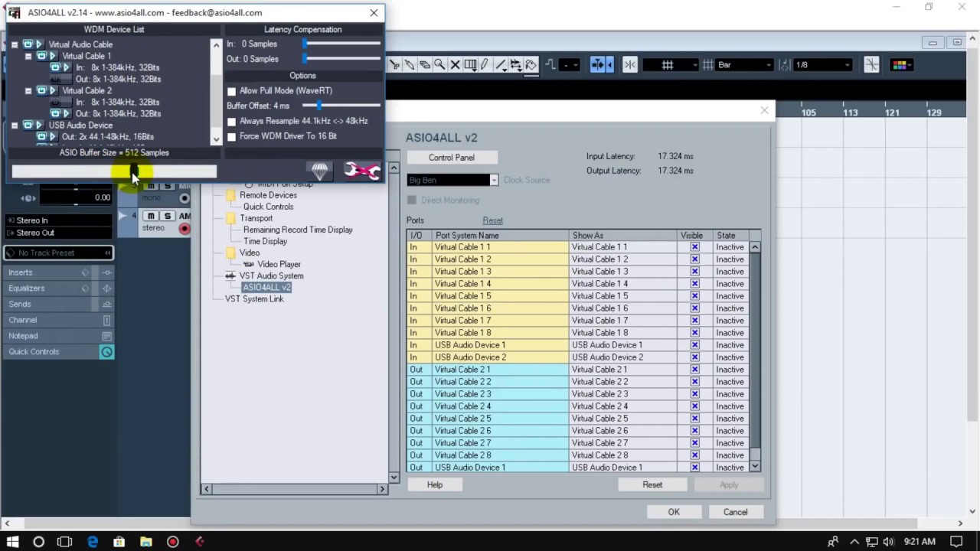
Task: Enable Virtual Cable 1 Out power toggle
Action: point(55,79)
